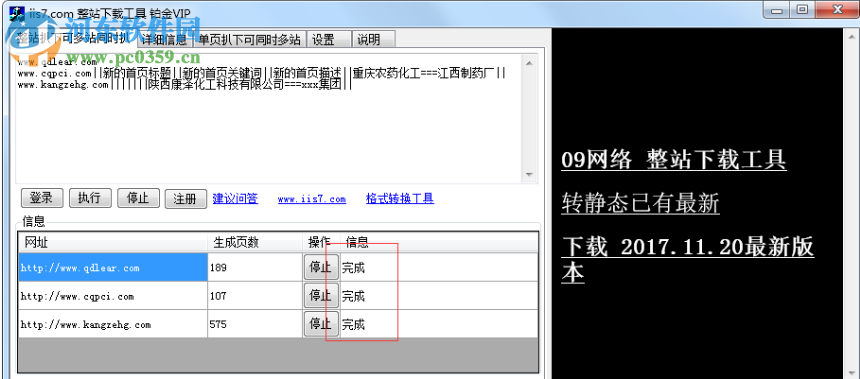
Task: Stop the www.kangzehg.com download task
Action: pyautogui.click(x=321, y=324)
